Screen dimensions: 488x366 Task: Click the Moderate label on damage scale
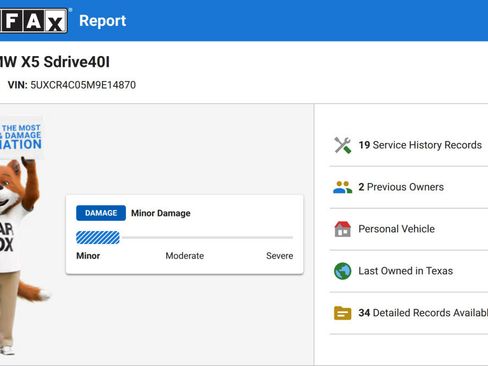[185, 256]
